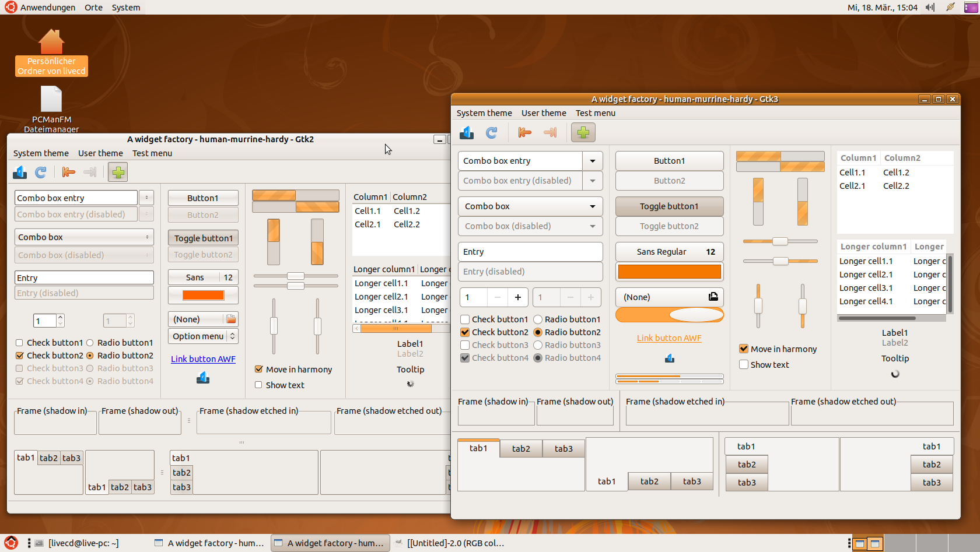
Task: Click the Entry text field in Gtk2
Action: 84,277
